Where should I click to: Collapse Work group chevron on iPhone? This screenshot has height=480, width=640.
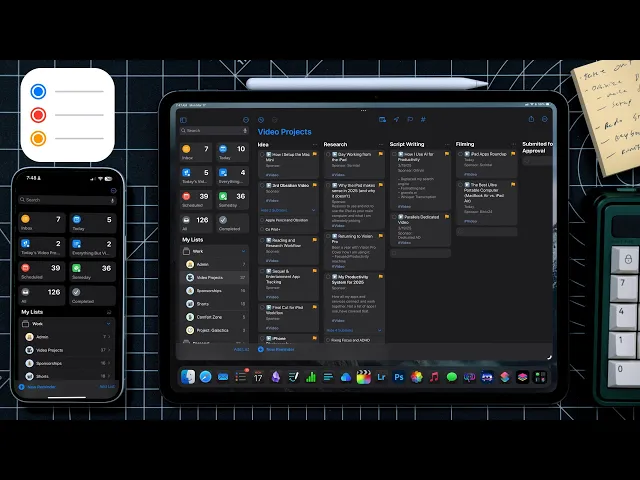[x=108, y=324]
